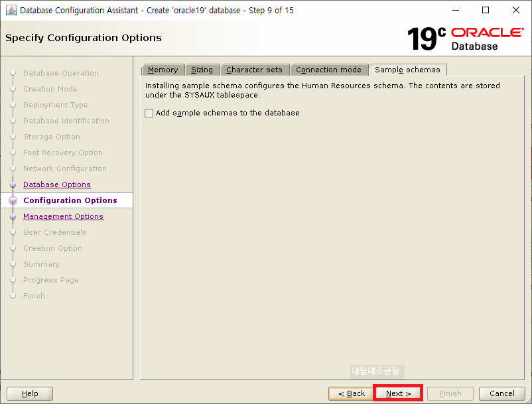Open the Management Options step link
The image size is (532, 404).
click(64, 216)
